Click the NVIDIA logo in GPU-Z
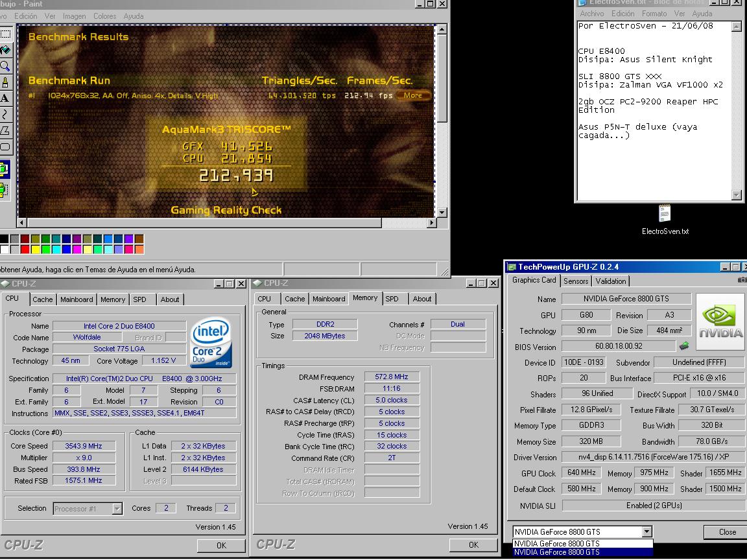The width and height of the screenshot is (747, 560). point(720,322)
